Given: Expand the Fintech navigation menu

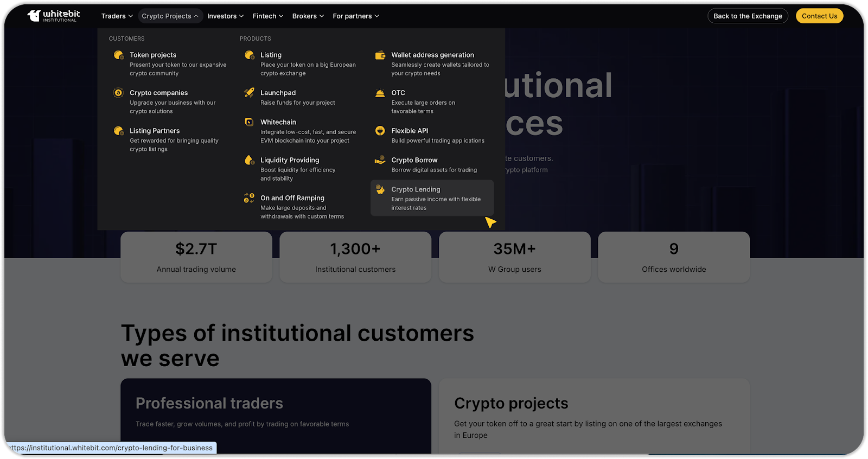Looking at the screenshot, I should pyautogui.click(x=268, y=16).
